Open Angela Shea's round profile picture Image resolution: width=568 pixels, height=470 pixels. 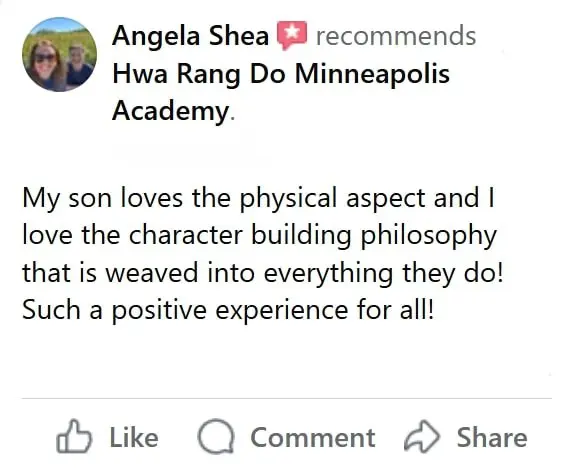59,54
